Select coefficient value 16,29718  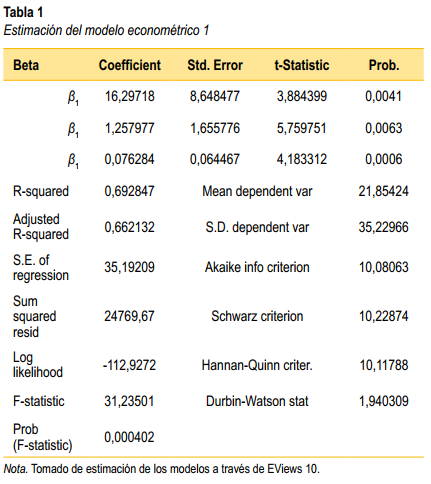130,96
